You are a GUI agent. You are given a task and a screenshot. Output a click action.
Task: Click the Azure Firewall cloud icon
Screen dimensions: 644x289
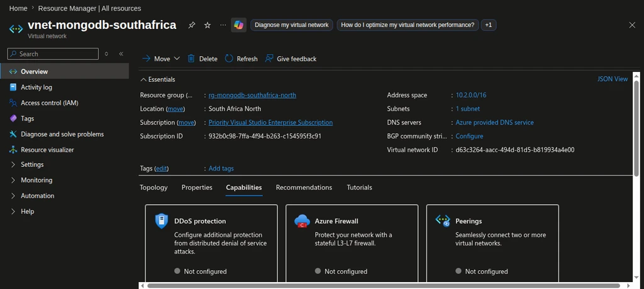[x=302, y=221]
